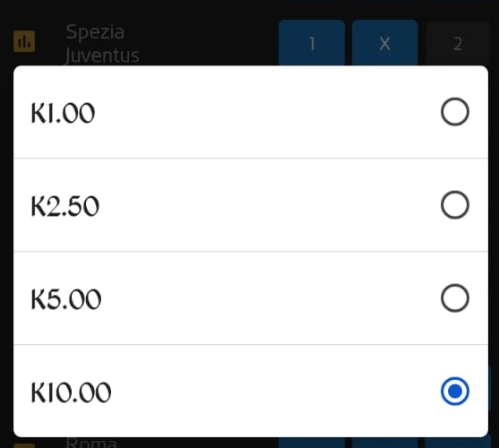The height and width of the screenshot is (448, 499).
Task: Click the selected K10.00 radio button
Action: pyautogui.click(x=455, y=391)
